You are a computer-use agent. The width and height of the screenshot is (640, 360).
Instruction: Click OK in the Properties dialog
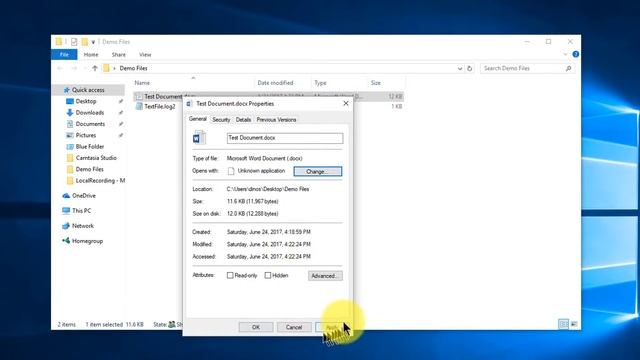coord(256,327)
